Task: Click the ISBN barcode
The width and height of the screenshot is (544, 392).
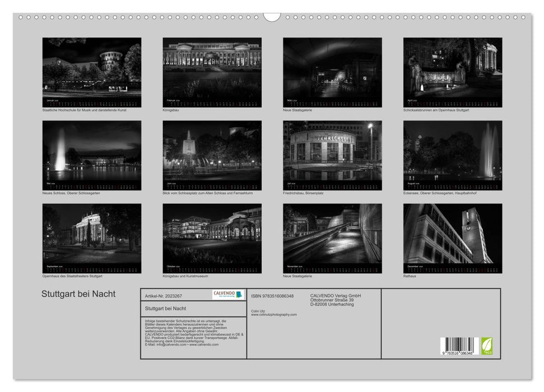Action: [459, 345]
